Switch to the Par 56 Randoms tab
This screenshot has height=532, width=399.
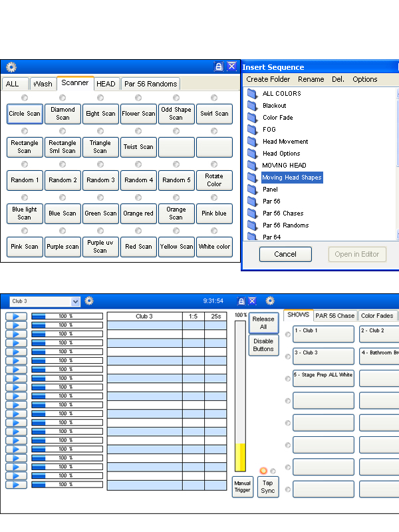tap(151, 84)
